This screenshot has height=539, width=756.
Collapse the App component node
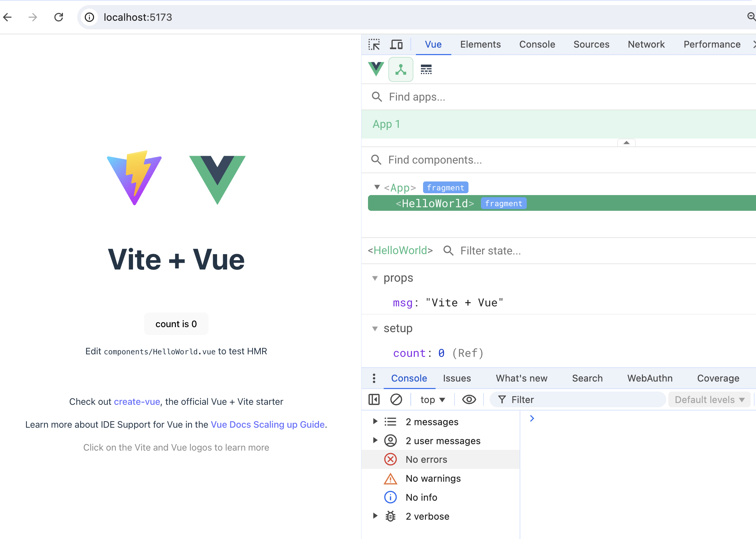point(377,187)
